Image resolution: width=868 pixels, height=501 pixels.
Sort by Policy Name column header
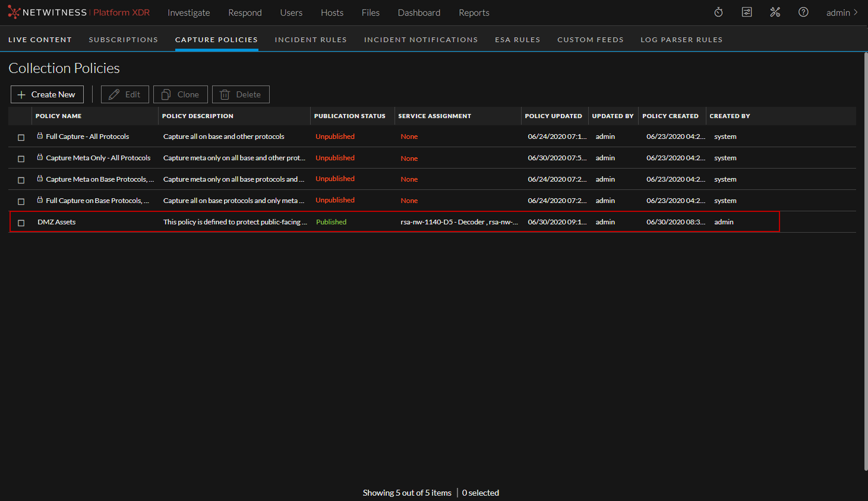click(59, 116)
